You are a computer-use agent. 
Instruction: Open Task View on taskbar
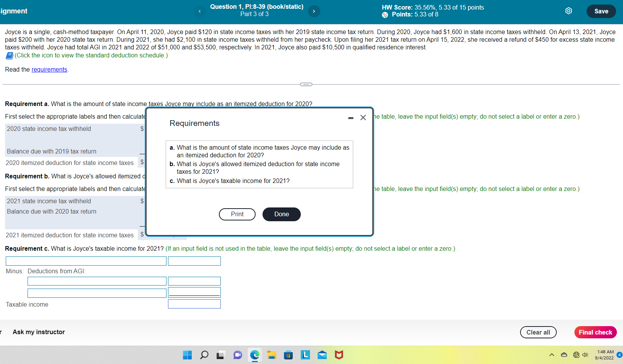[x=220, y=355]
